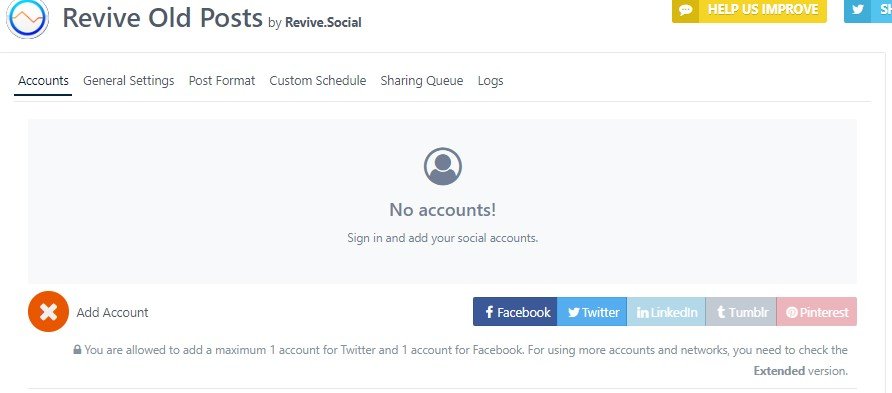Screen dimensions: 892x393
Task: Follow the Extended version link
Action: 779,371
